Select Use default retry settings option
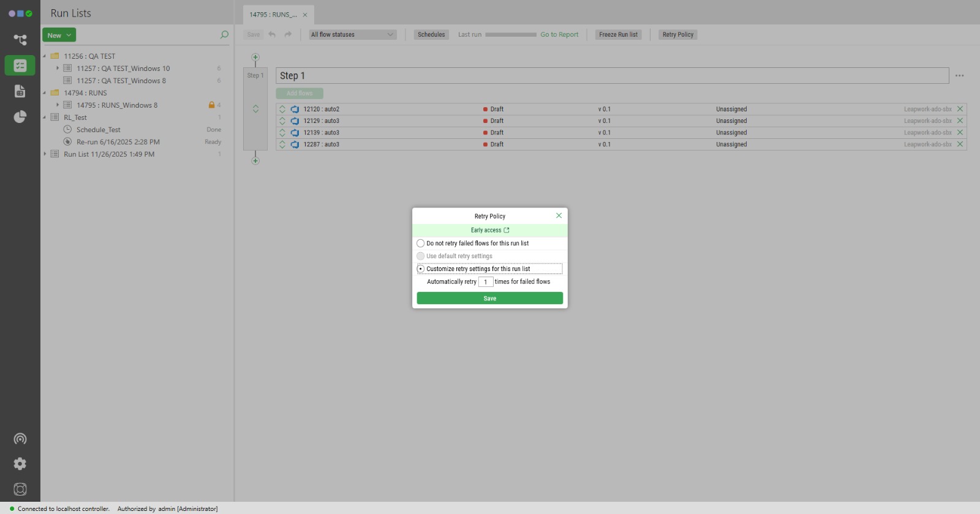Screen dimensions: 980x514 click(x=421, y=256)
